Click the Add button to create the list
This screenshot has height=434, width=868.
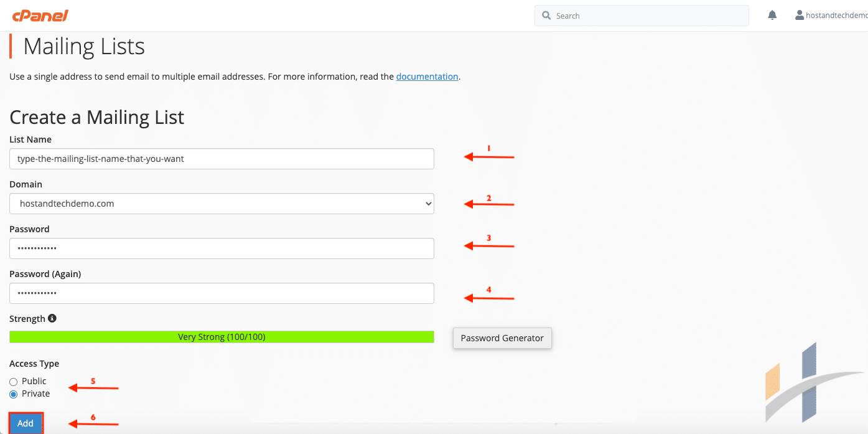(25, 423)
